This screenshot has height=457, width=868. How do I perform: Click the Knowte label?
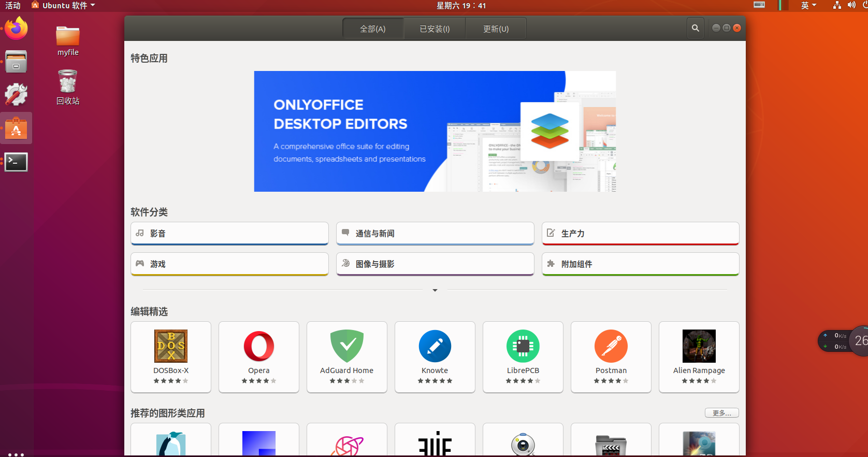pos(435,370)
